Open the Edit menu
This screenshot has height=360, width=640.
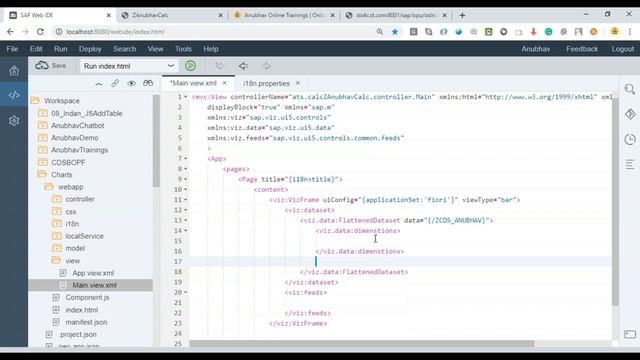tap(36, 49)
